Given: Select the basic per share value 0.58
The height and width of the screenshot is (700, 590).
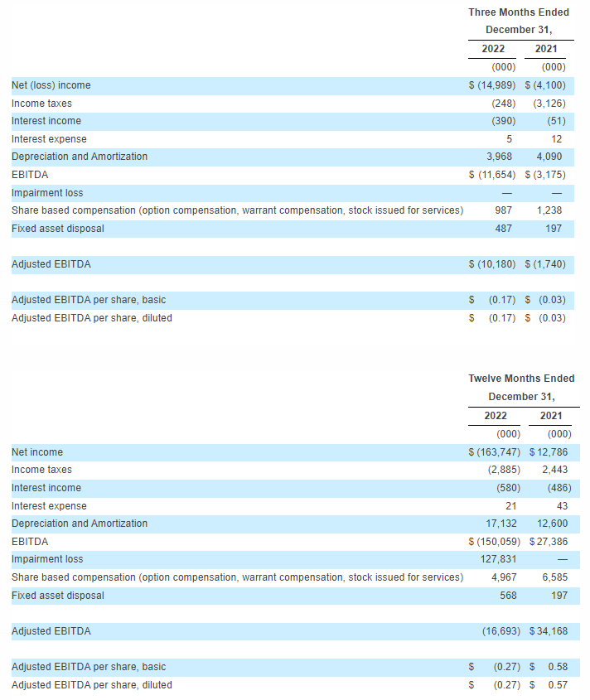Looking at the screenshot, I should click(558, 667).
